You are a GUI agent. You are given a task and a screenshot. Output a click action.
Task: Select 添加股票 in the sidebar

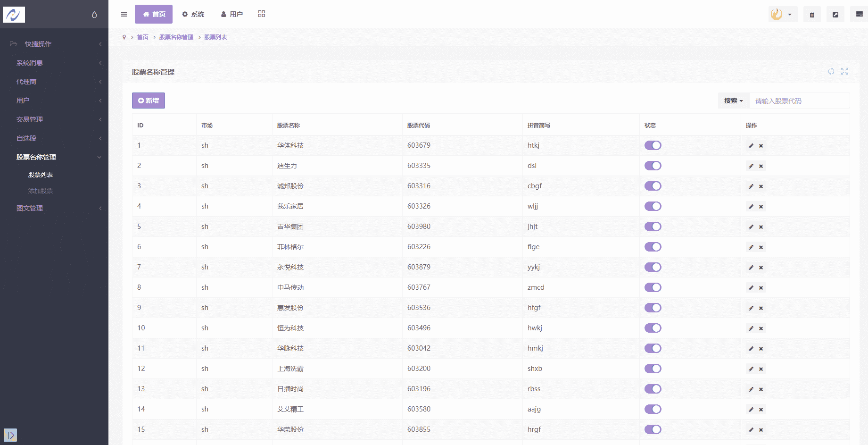41,191
